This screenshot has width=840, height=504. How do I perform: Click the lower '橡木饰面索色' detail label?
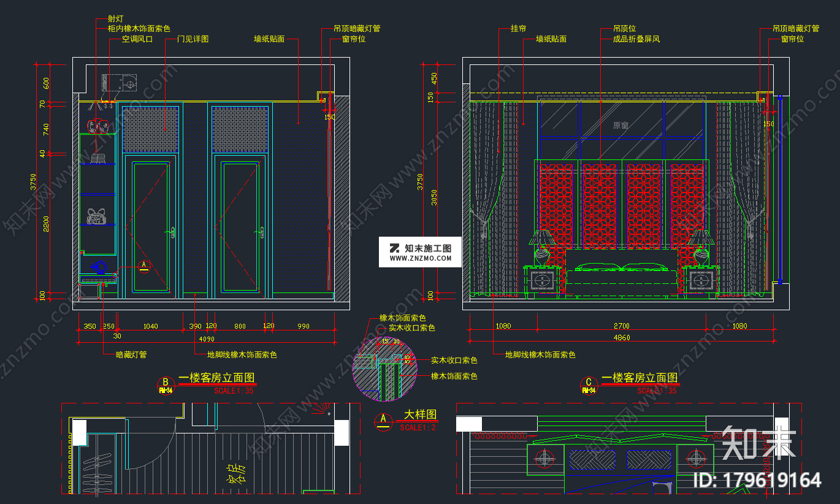coord(454,376)
